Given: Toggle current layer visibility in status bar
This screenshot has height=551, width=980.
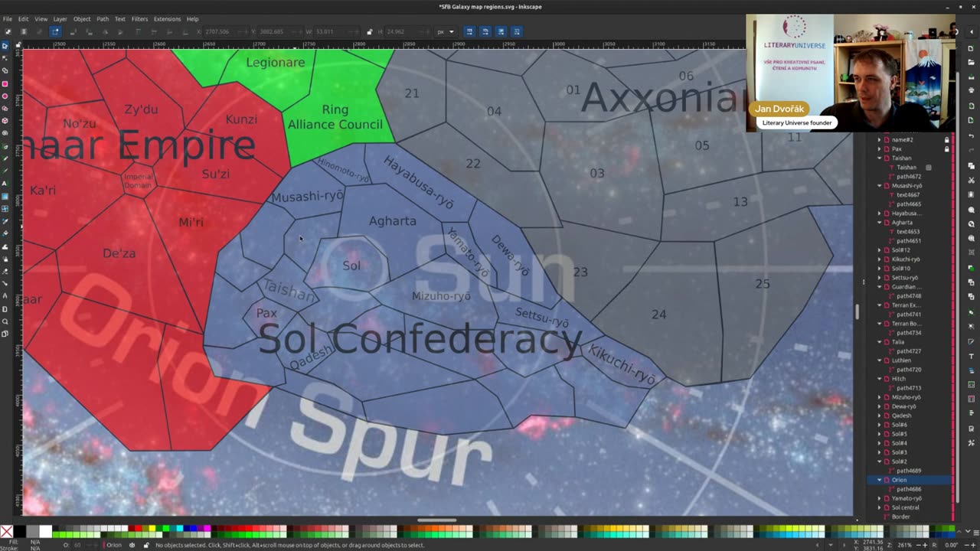Looking at the screenshot, I should (132, 545).
